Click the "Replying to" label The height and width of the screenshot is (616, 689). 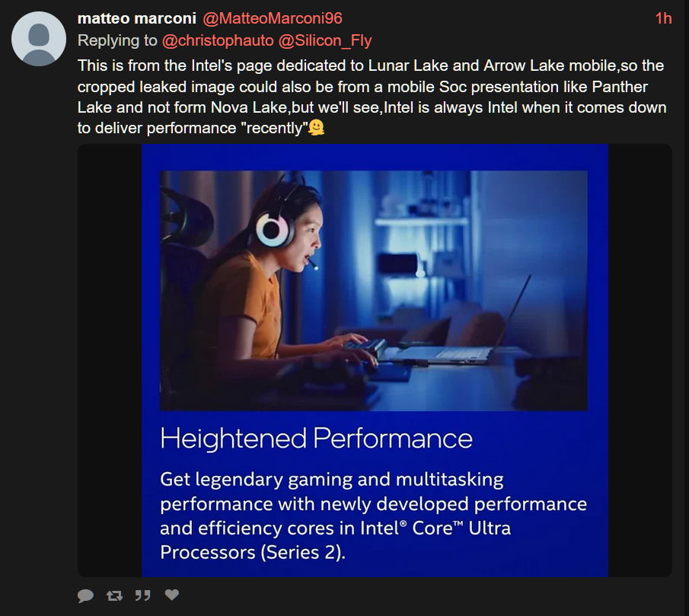(x=117, y=40)
